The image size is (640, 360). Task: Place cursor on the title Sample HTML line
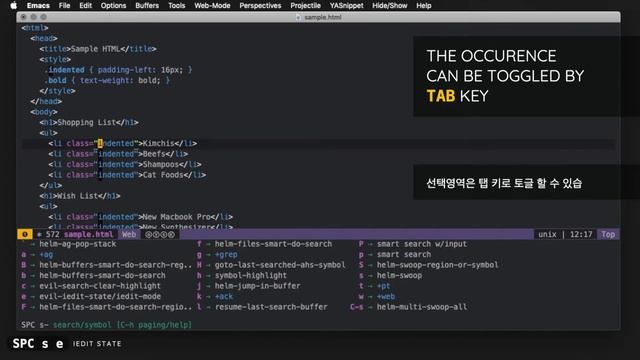click(x=98, y=49)
